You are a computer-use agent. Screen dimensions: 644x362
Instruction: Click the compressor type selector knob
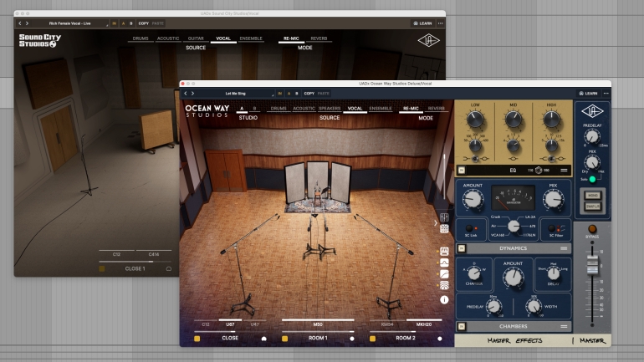pos(514,226)
